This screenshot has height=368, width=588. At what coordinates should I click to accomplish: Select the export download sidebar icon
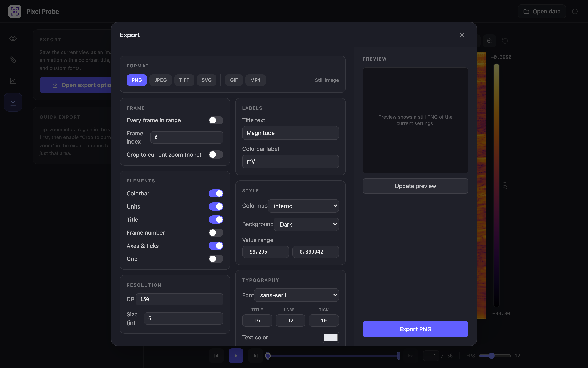(x=13, y=102)
